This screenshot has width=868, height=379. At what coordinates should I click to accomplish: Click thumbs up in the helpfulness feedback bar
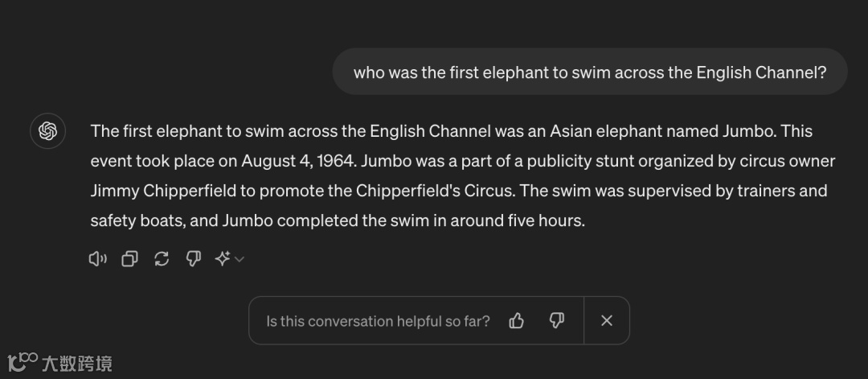[517, 321]
